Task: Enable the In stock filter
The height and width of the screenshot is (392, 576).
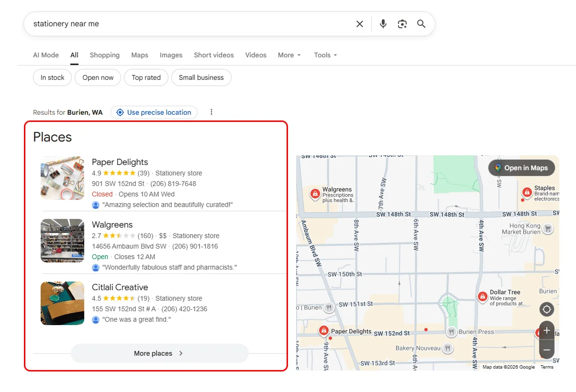Action: [x=52, y=77]
